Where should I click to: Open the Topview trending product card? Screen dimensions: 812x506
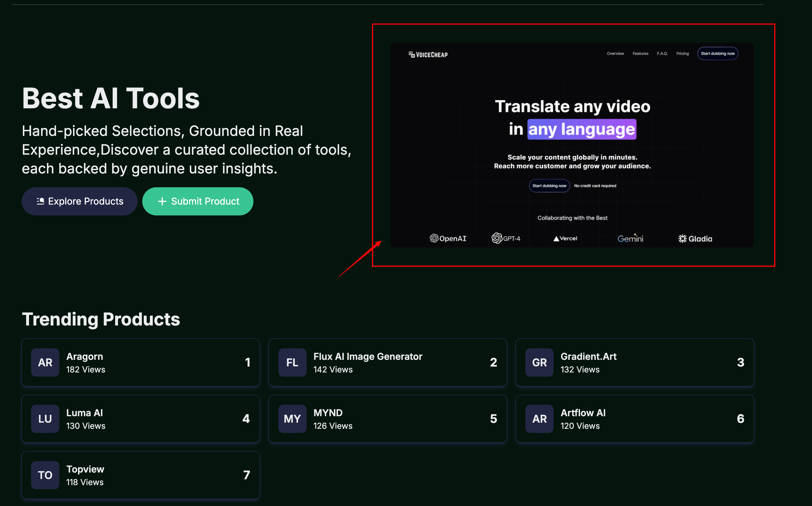[x=141, y=475]
